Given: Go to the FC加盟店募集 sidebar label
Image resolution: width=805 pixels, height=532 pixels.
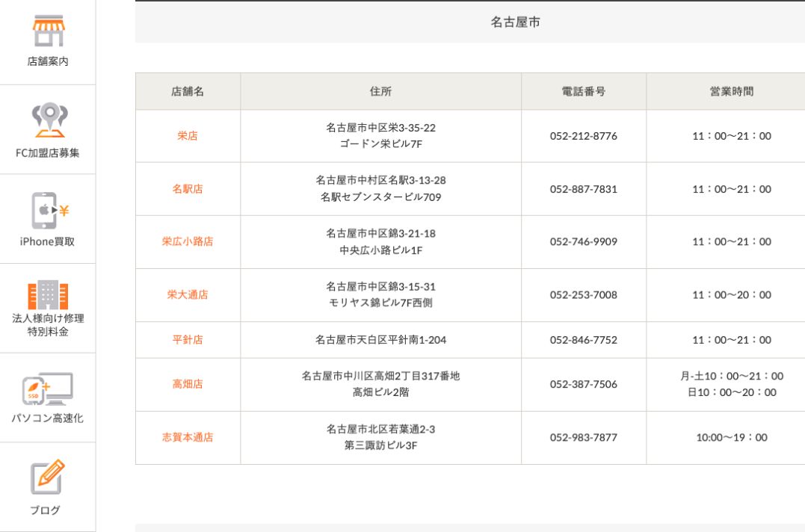Looking at the screenshot, I should click(x=48, y=153).
